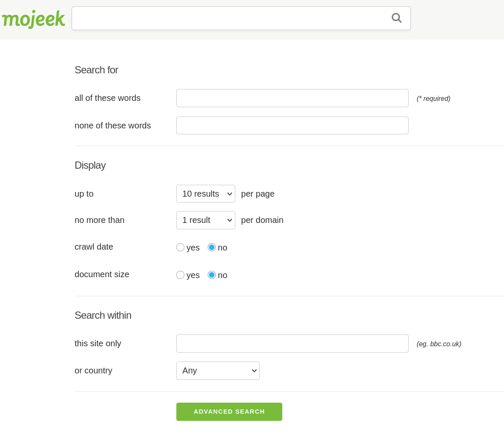Image resolution: width=504 pixels, height=448 pixels.
Task: Open the results per page dropdown
Action: click(206, 194)
